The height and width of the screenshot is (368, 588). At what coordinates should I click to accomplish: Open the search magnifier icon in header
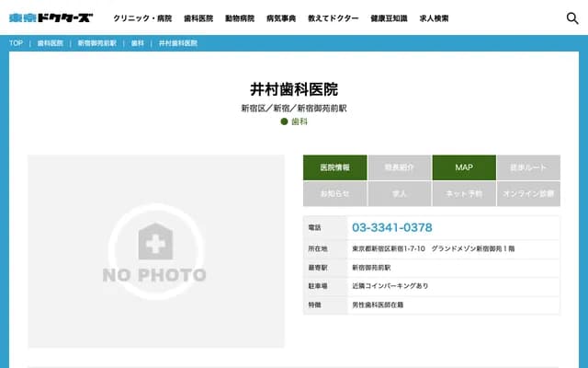[x=572, y=18]
